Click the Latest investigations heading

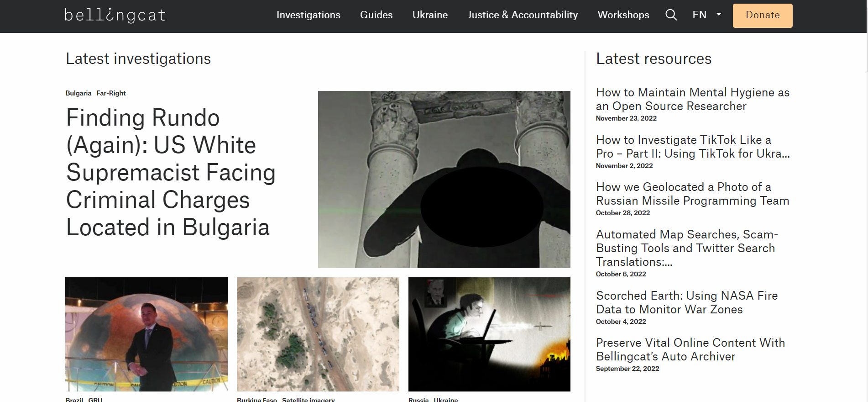point(138,59)
